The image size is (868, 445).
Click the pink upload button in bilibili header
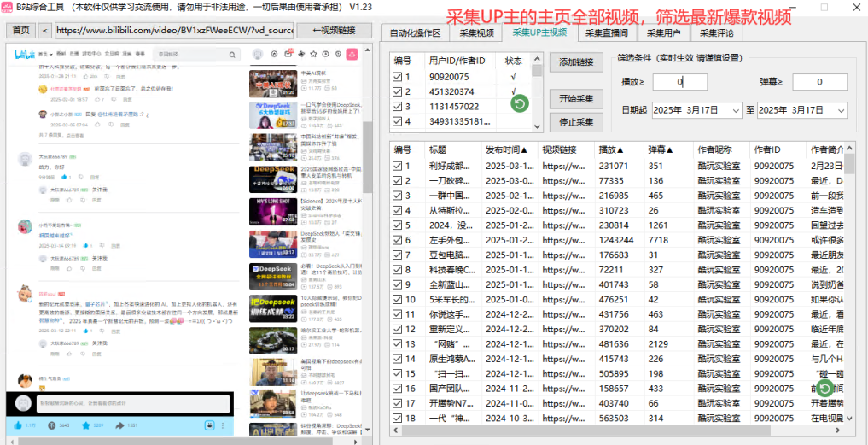pos(352,55)
